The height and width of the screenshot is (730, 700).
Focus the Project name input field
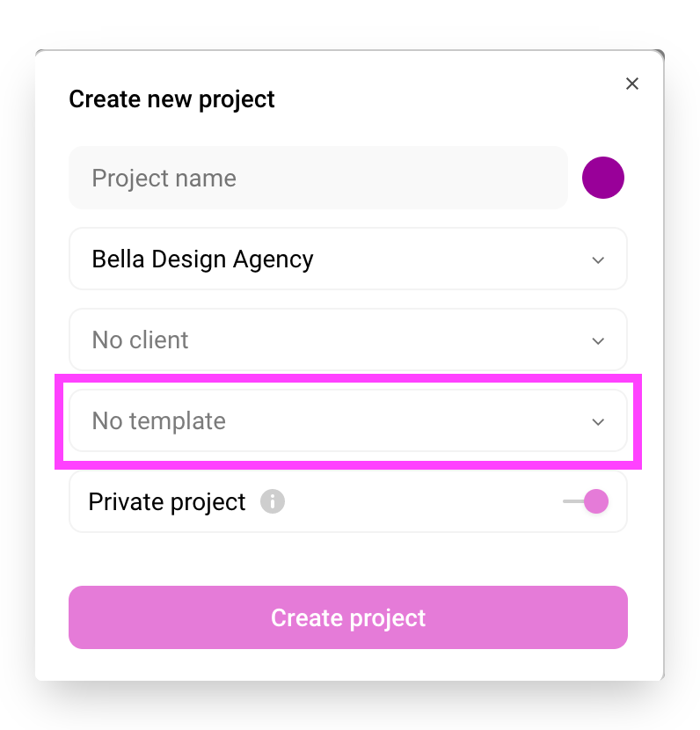click(317, 179)
